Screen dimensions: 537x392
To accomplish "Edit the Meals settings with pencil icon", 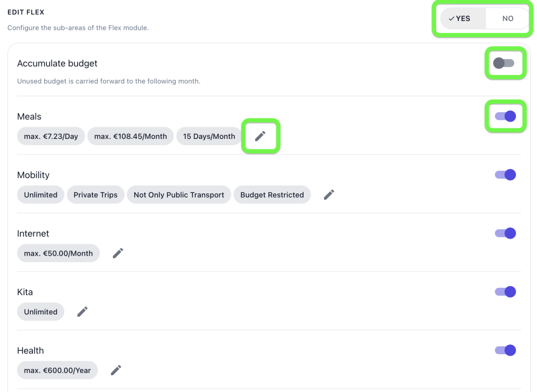I will [260, 136].
